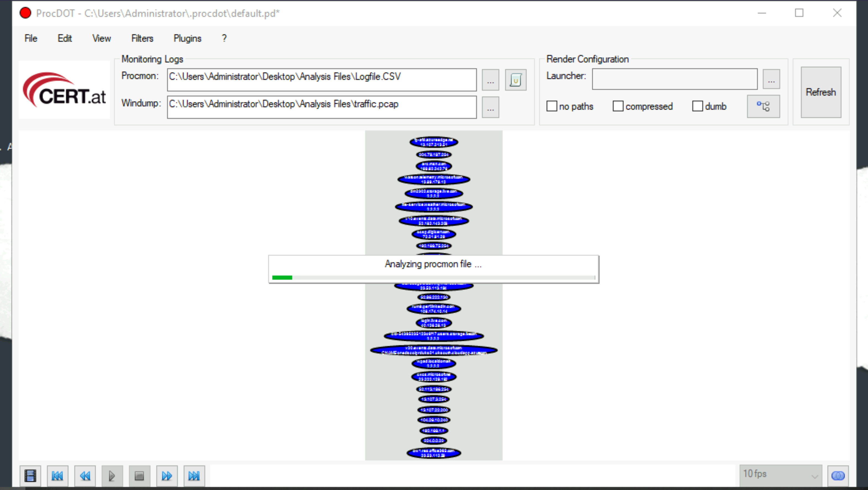
Task: Tick the compressed checkbox
Action: pyautogui.click(x=618, y=106)
